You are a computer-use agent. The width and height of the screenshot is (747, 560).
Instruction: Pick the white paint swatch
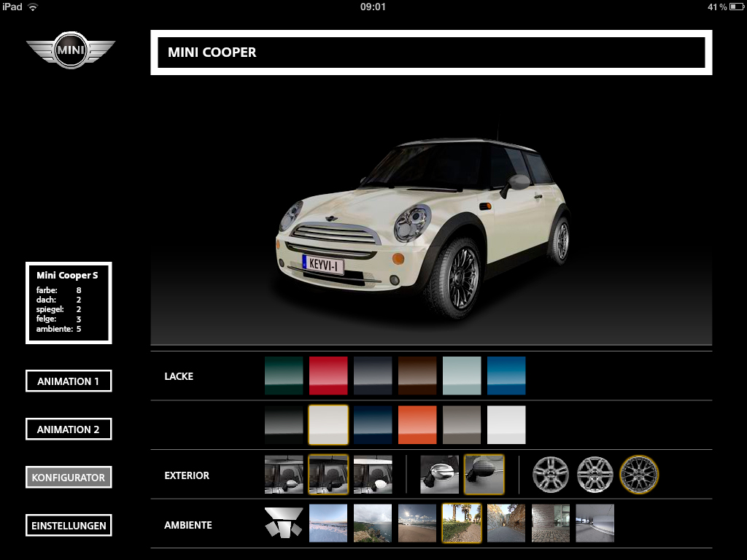click(506, 425)
